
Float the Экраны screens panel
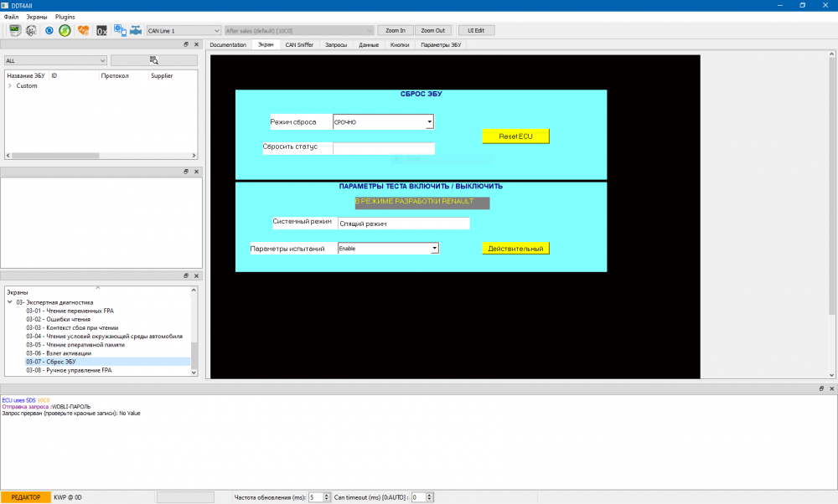coord(186,275)
